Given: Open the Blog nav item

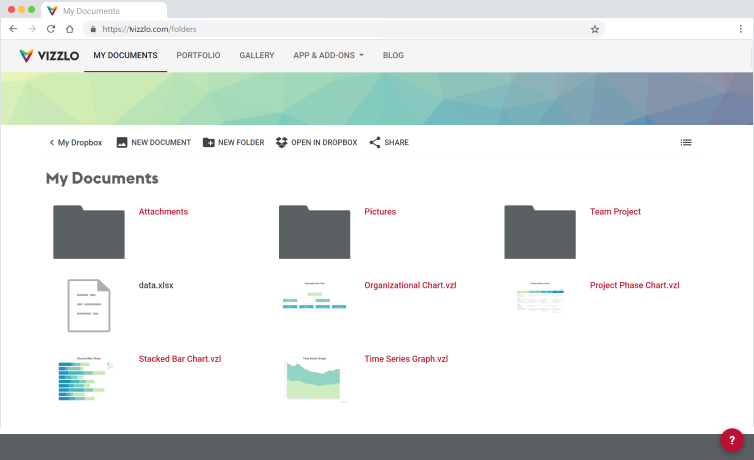Looking at the screenshot, I should click(x=393, y=55).
